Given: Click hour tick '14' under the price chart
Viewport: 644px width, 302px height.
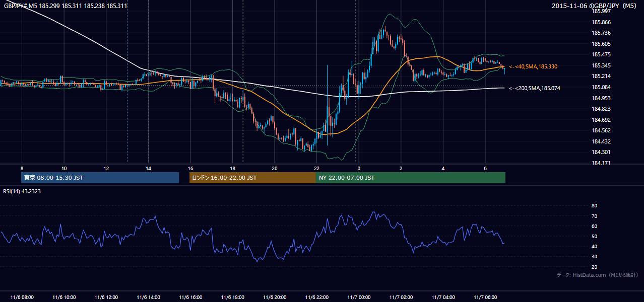Looking at the screenshot, I should coord(148,168).
